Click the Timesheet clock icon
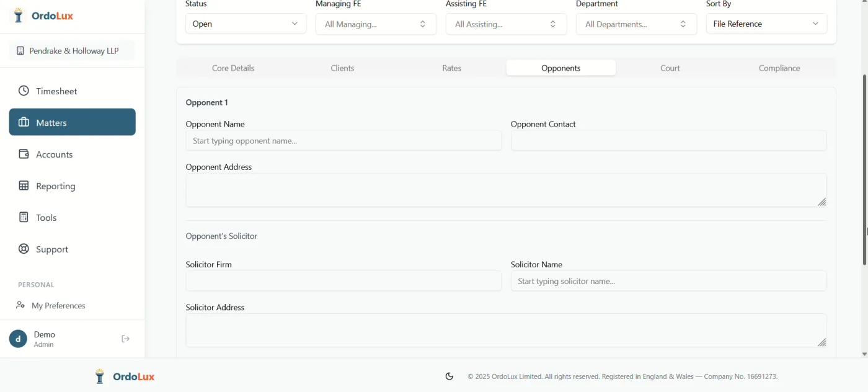868x392 pixels. pyautogui.click(x=24, y=91)
